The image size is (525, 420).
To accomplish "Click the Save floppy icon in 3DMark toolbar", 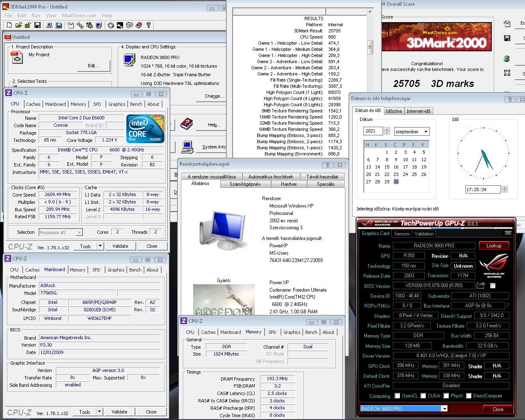I will (37, 25).
